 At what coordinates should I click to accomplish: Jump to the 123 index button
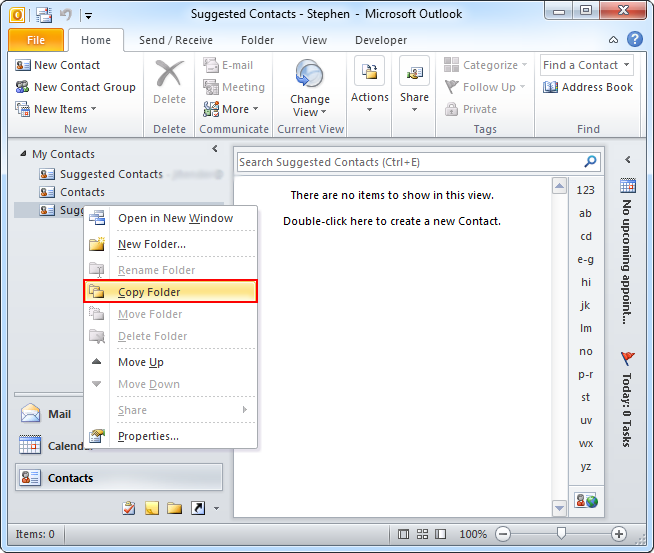(585, 190)
